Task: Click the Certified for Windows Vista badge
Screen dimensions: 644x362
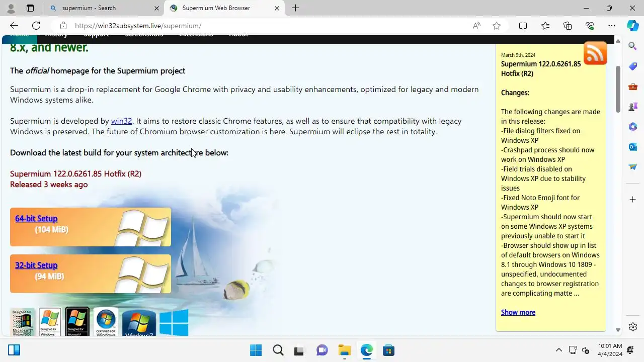Action: pyautogui.click(x=106, y=322)
